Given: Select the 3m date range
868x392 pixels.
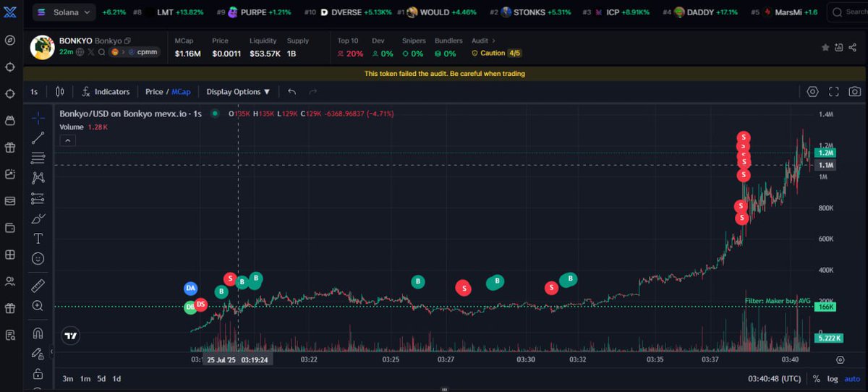Looking at the screenshot, I should pos(67,379).
